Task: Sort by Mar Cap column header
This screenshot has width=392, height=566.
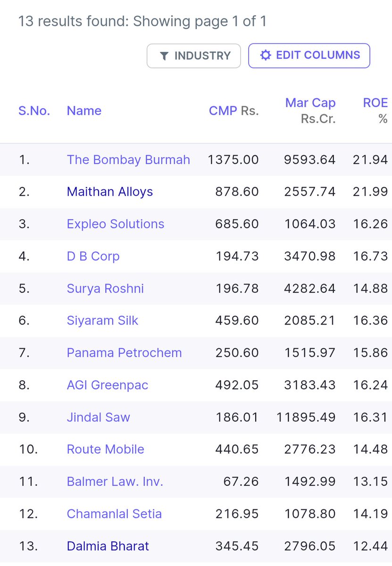Action: pos(310,103)
